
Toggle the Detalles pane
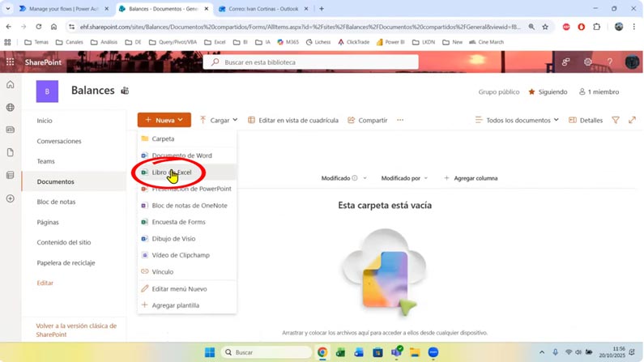(586, 120)
